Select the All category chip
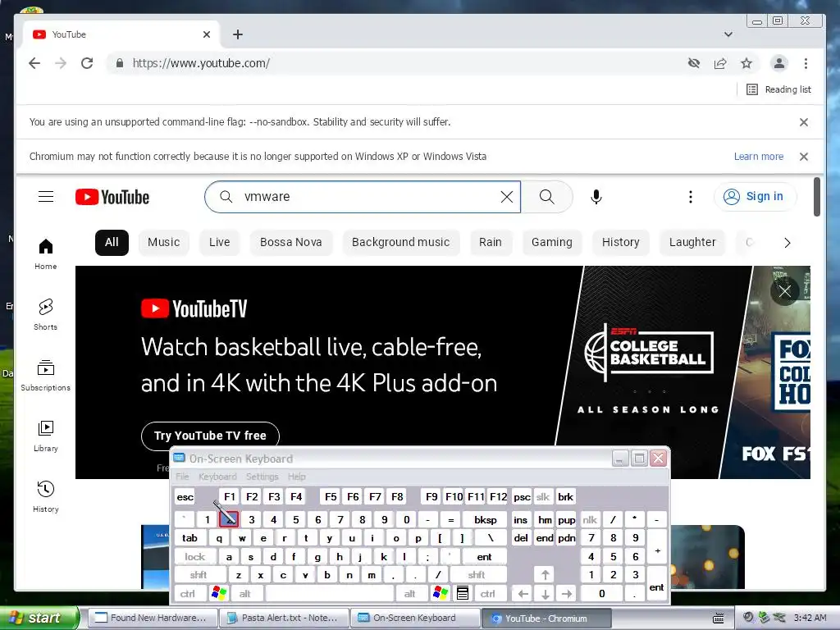Viewport: 840px width, 630px height. pyautogui.click(x=112, y=242)
